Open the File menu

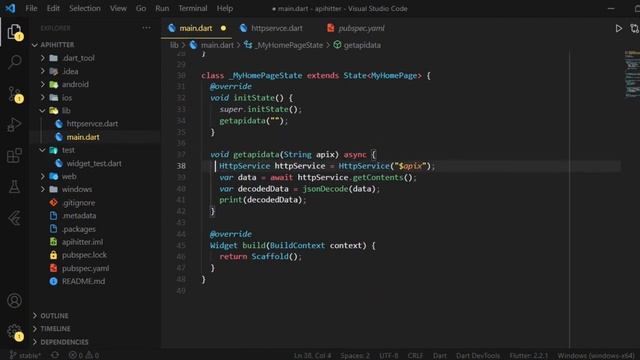pyautogui.click(x=31, y=8)
